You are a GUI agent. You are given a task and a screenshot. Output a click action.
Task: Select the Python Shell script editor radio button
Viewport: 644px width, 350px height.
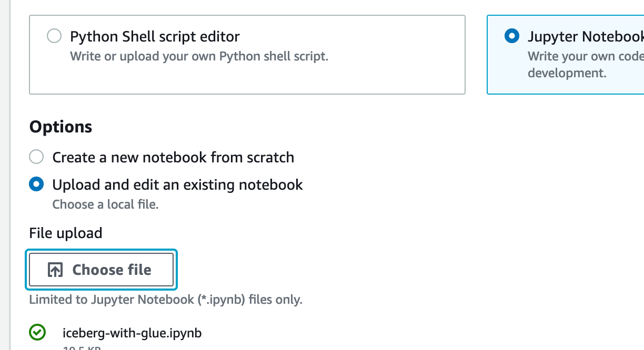(54, 36)
